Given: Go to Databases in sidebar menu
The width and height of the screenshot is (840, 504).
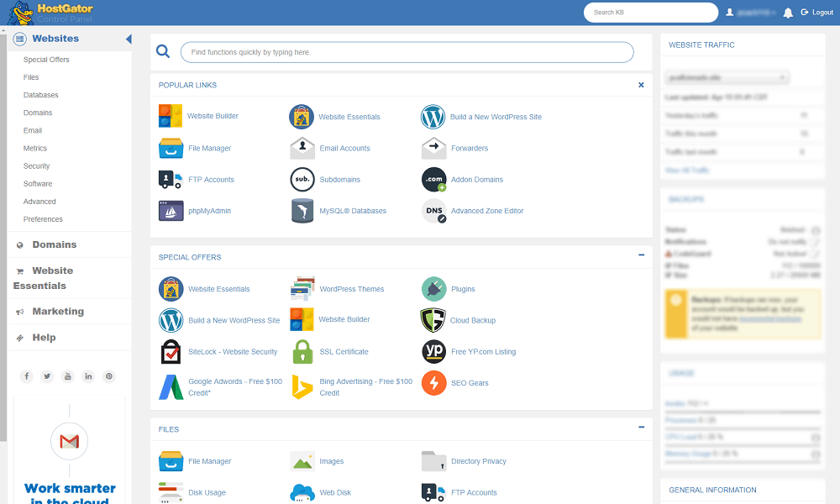Looking at the screenshot, I should (40, 95).
